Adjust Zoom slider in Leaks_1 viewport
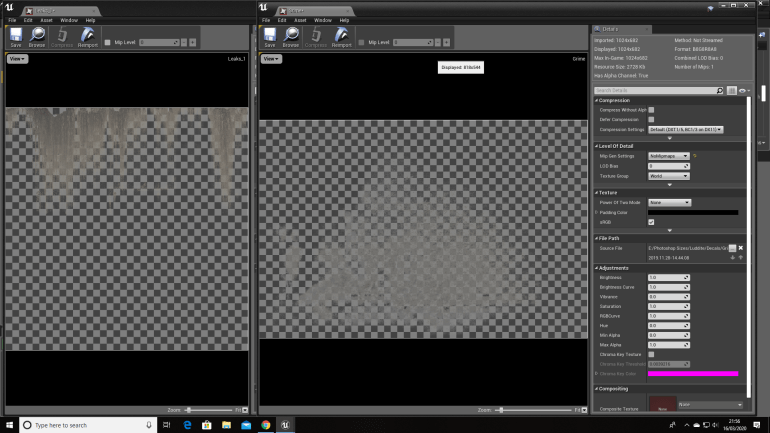Screen dimensions: 770x433 pyautogui.click(x=209, y=410)
